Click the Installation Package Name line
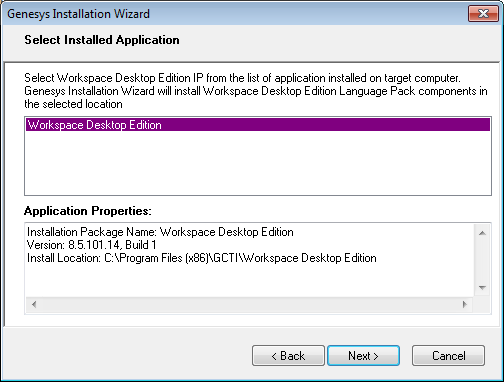The height and width of the screenshot is (382, 504). pyautogui.click(x=160, y=232)
